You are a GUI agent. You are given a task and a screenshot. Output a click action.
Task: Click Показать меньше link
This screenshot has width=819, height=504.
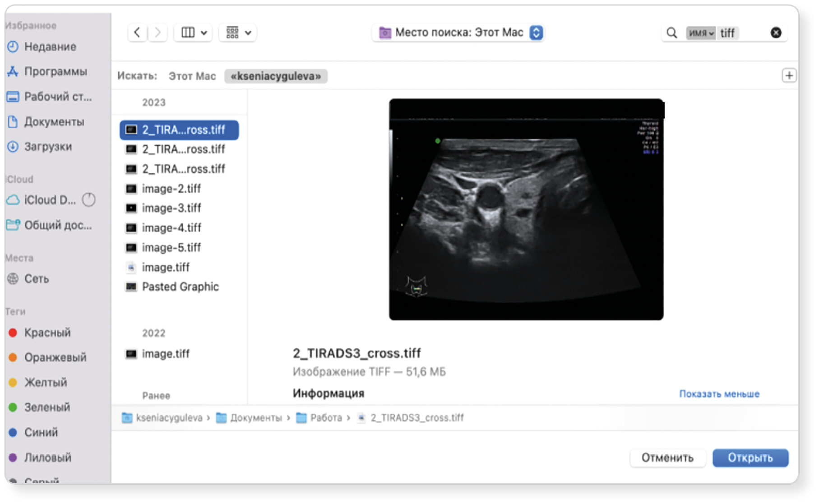click(719, 394)
